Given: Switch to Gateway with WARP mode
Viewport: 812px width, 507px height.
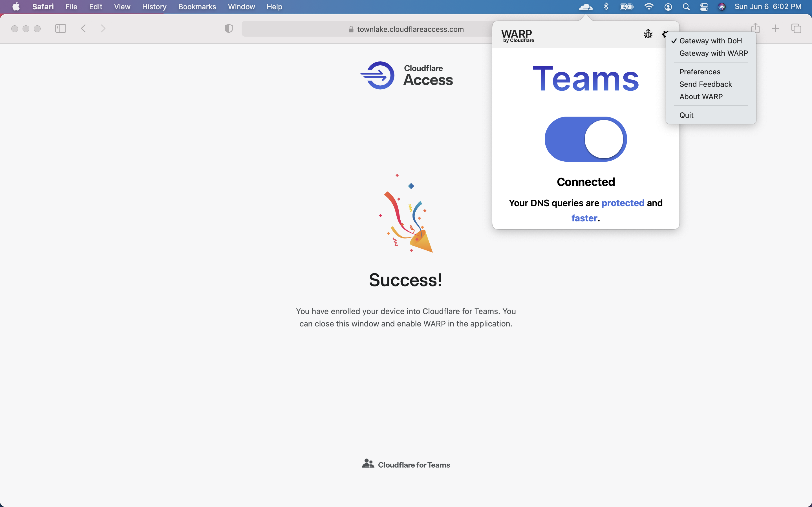Looking at the screenshot, I should [713, 53].
